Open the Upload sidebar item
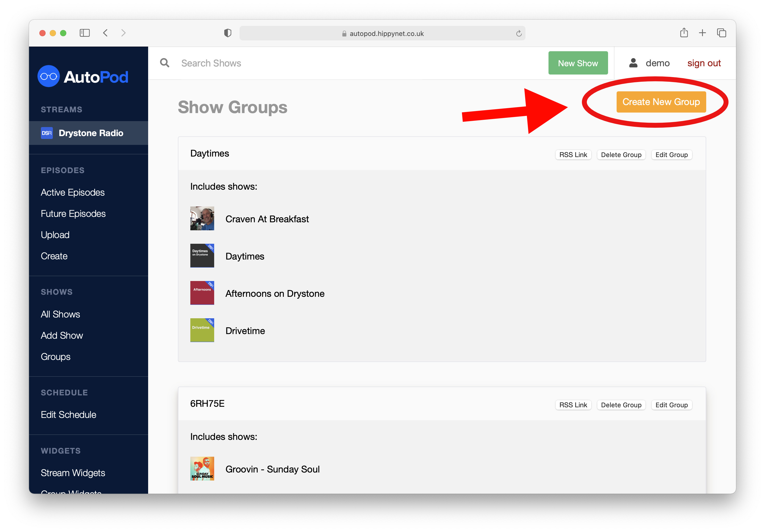The width and height of the screenshot is (765, 532). [55, 235]
